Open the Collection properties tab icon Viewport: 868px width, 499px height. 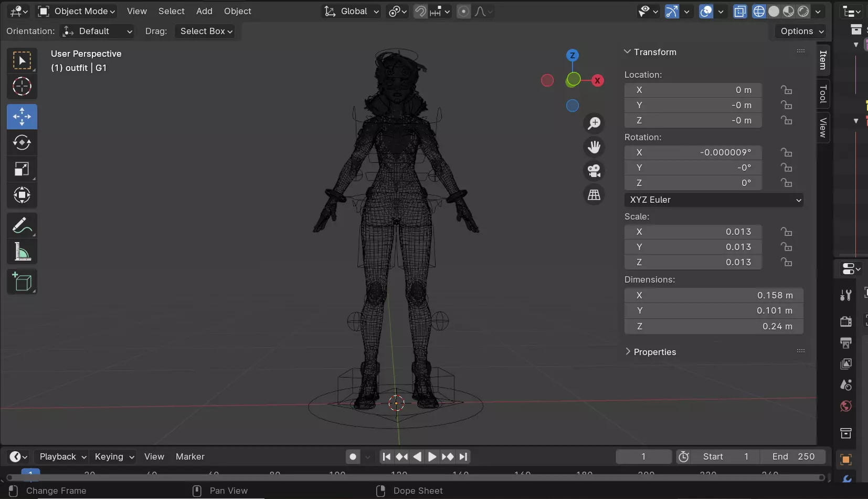point(845,433)
